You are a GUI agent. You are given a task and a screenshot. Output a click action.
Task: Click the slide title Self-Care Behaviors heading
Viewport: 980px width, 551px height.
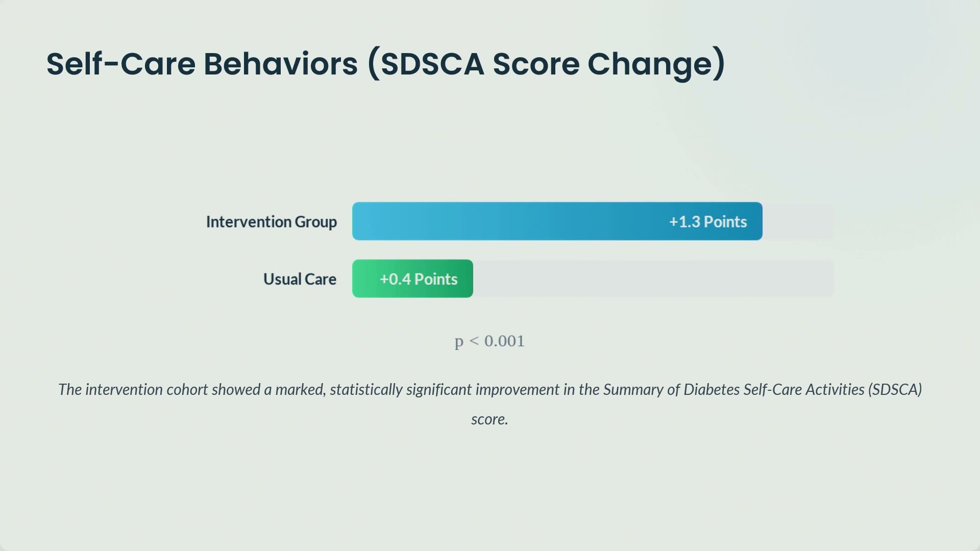pyautogui.click(x=386, y=64)
